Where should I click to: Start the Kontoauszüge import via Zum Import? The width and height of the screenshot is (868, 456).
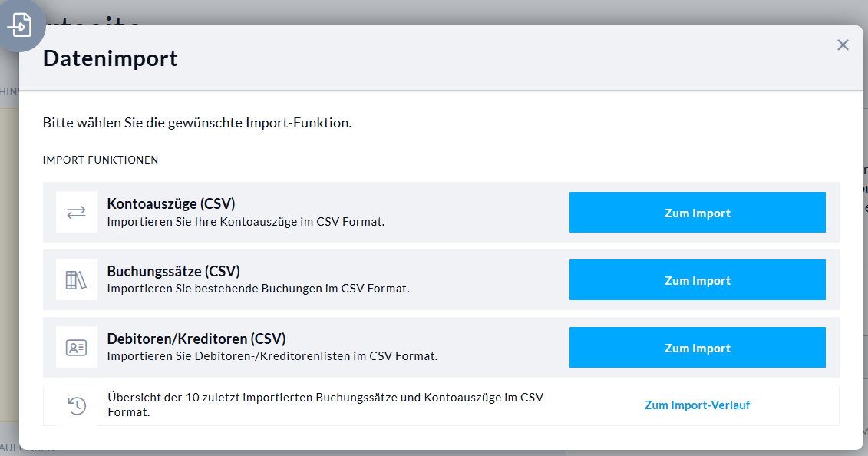point(697,213)
